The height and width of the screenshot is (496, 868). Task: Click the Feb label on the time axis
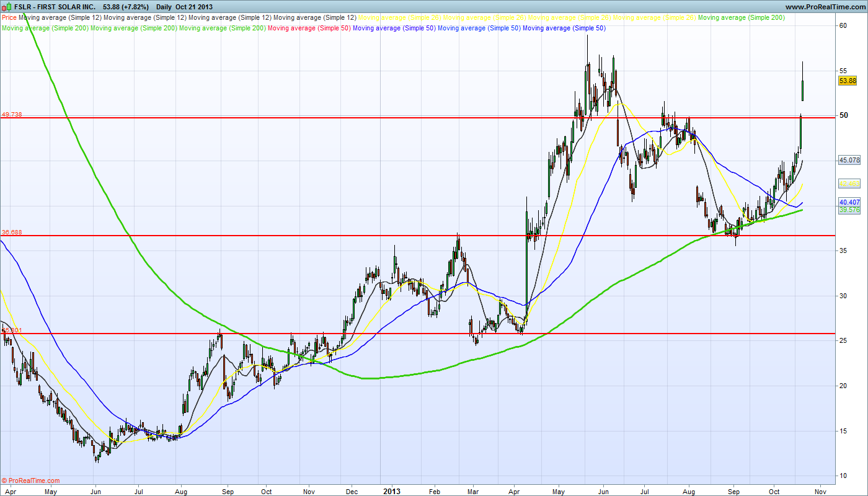pos(435,491)
